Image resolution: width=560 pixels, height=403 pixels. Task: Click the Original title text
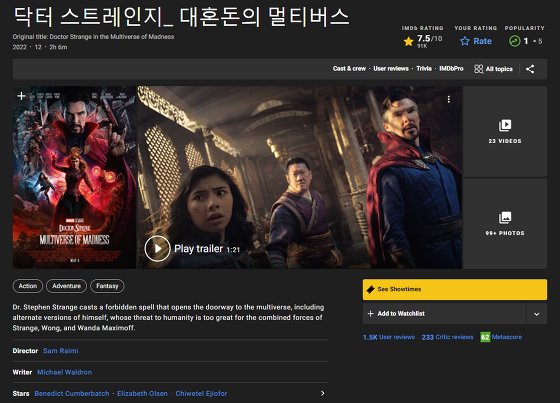[x=93, y=36]
